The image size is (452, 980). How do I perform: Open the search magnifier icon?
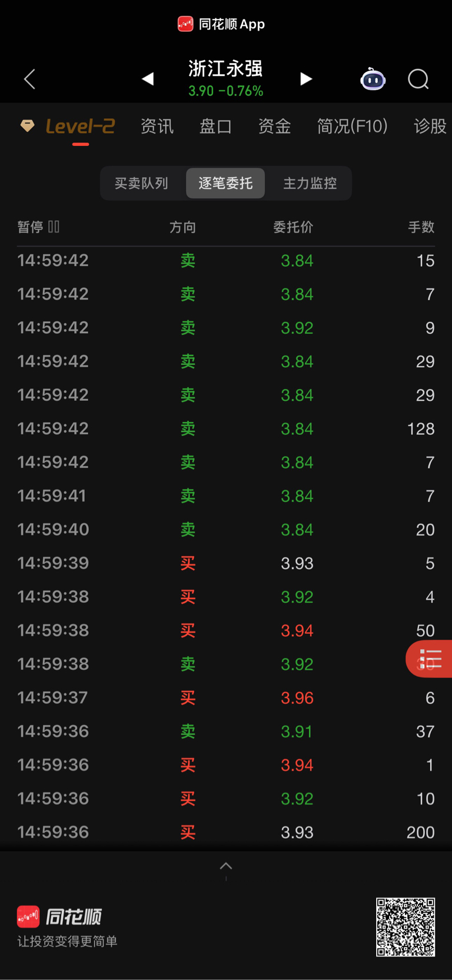coord(418,79)
